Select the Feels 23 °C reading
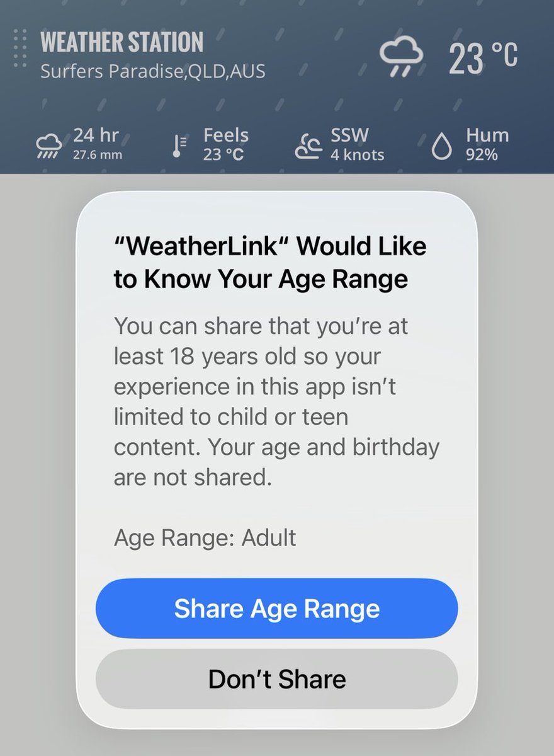 point(225,145)
